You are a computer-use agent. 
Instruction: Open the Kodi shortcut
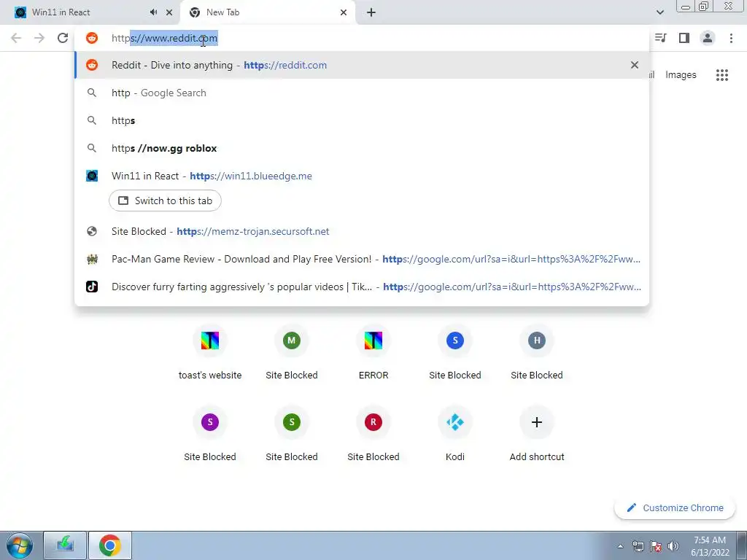(455, 435)
